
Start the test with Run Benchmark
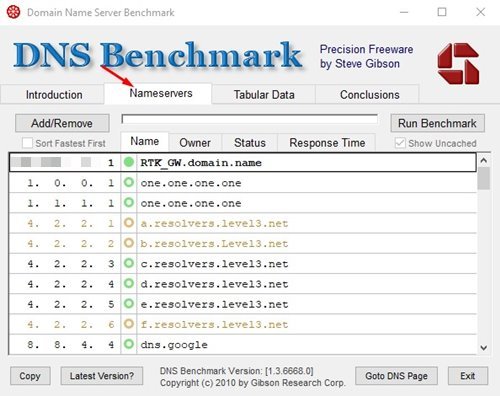coord(437,123)
